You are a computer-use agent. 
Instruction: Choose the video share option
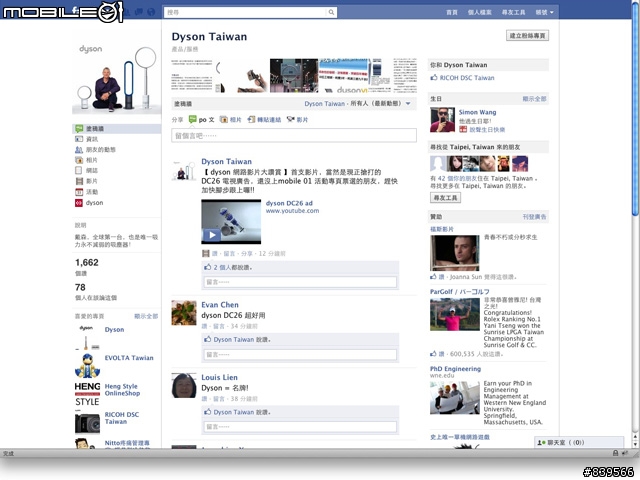click(297, 120)
